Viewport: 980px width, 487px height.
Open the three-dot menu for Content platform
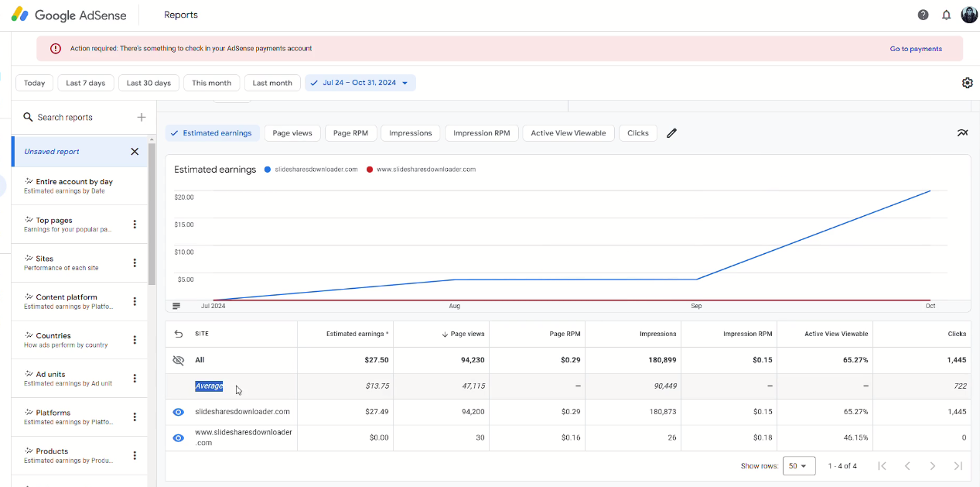pos(135,301)
